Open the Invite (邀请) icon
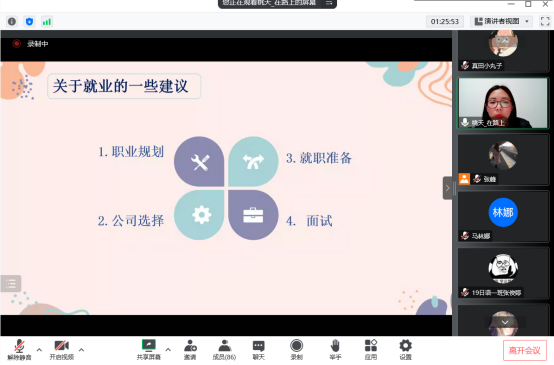Image resolution: width=554 pixels, height=365 pixels. pos(190,349)
